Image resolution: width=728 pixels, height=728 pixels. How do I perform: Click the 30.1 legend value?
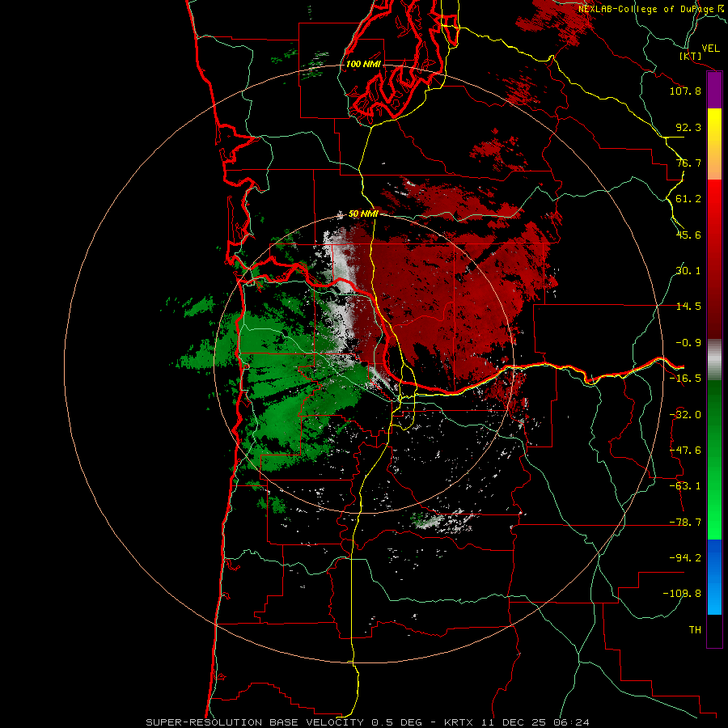pos(688,271)
